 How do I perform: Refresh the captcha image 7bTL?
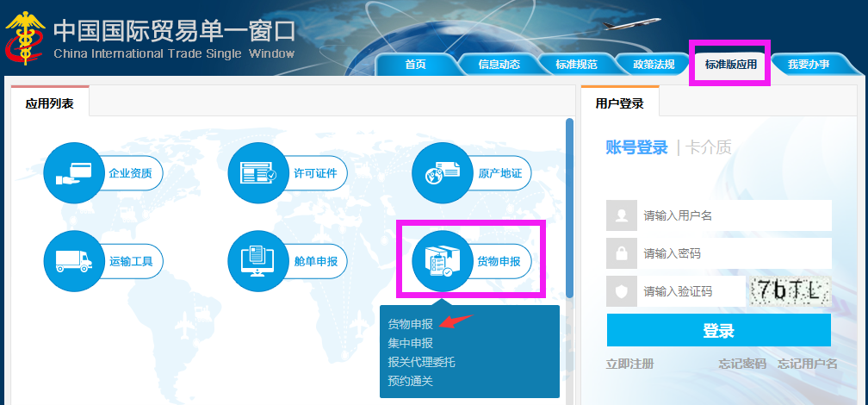(790, 291)
